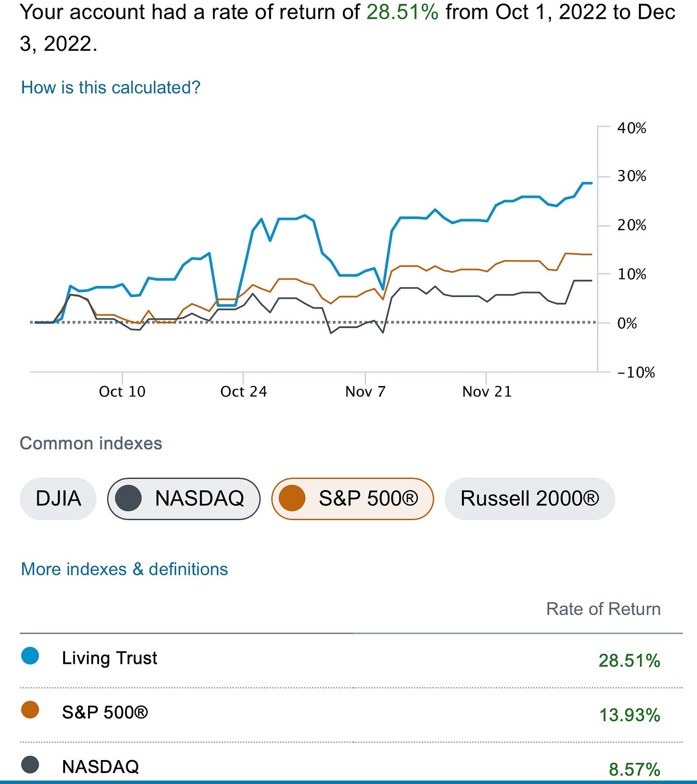The width and height of the screenshot is (697, 784).
Task: Enable the DJIA index comparison
Action: pos(58,499)
